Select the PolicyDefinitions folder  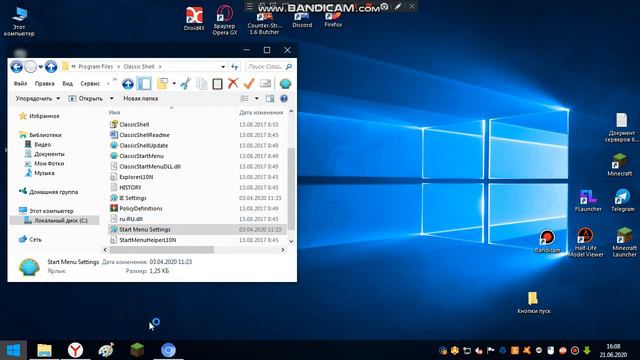[140, 209]
